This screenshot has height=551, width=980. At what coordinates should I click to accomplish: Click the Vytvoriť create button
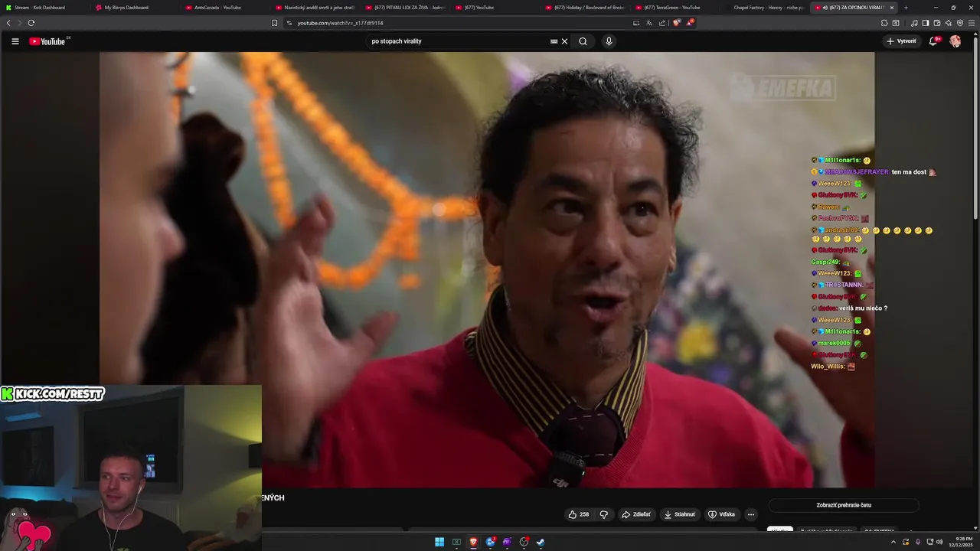pyautogui.click(x=901, y=41)
